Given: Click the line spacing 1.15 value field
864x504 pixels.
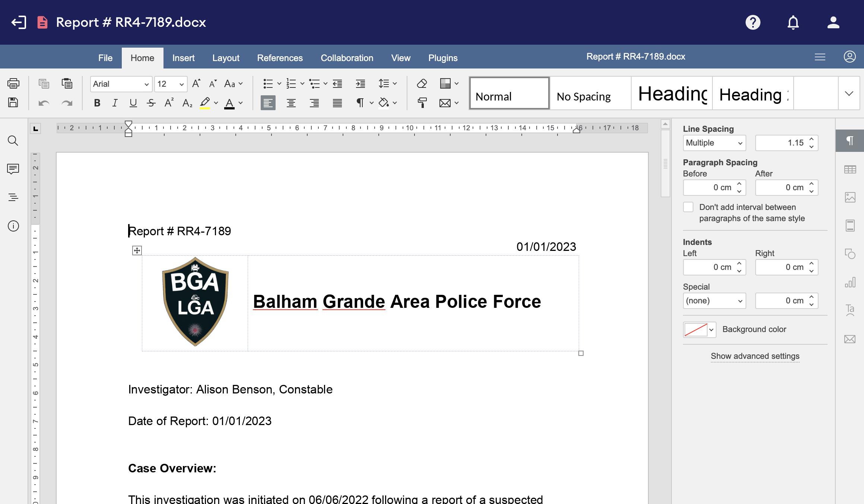Looking at the screenshot, I should [787, 143].
